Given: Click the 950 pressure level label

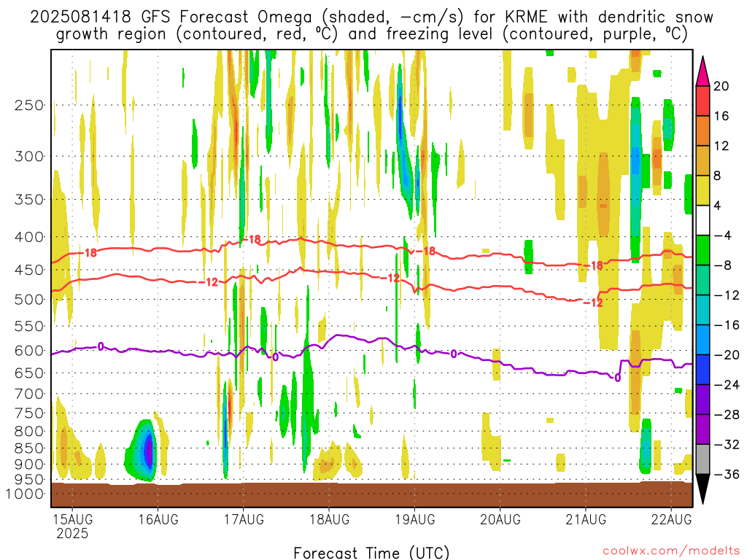Looking at the screenshot, I should [x=29, y=480].
